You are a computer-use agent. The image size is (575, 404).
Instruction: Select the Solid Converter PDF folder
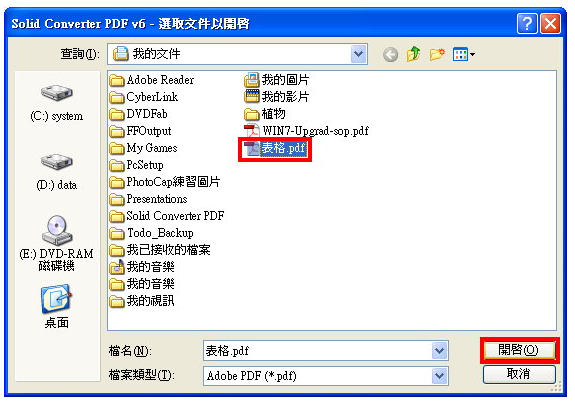[167, 216]
